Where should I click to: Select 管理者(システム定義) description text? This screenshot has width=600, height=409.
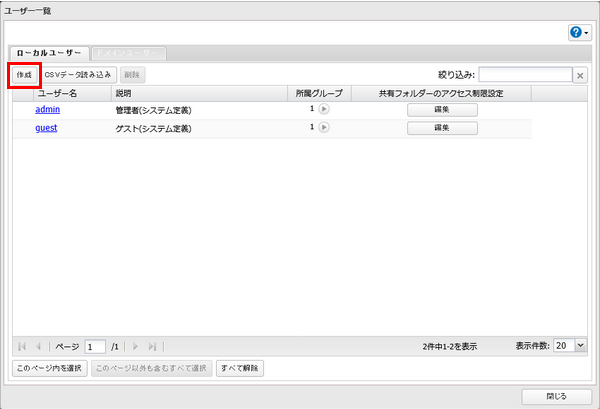tap(153, 111)
